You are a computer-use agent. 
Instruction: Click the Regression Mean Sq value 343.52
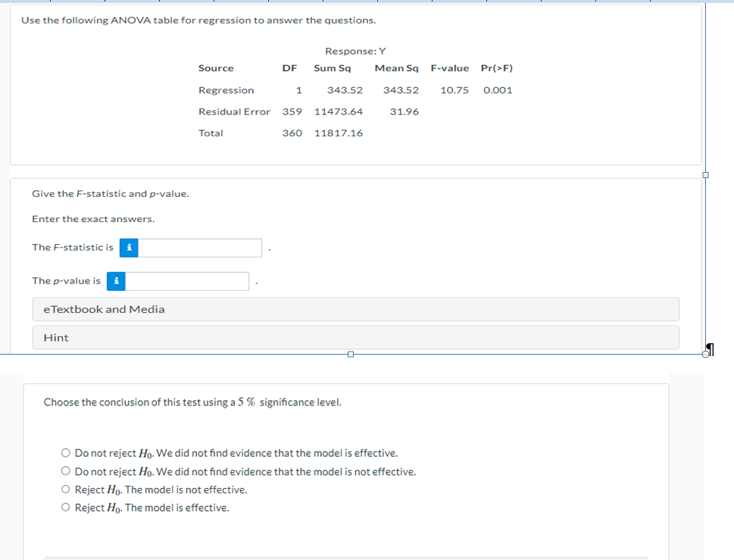(401, 90)
